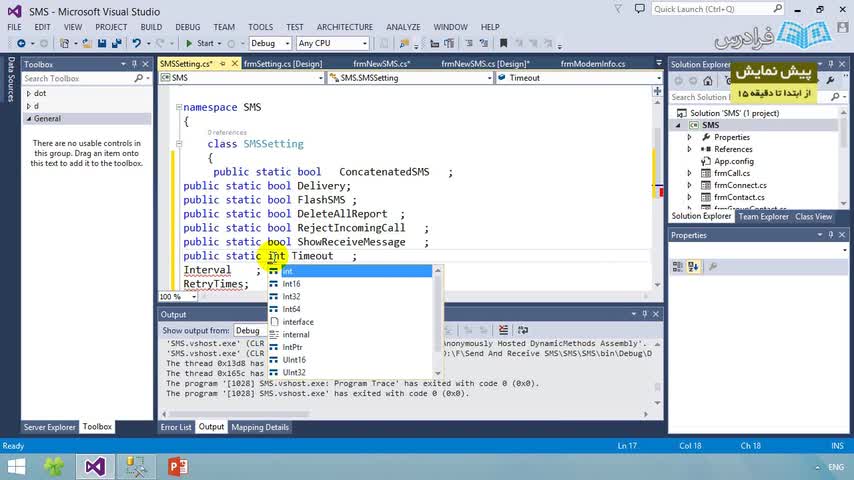Switch to frmNewSMS.cs* tab
The height and width of the screenshot is (480, 854).
point(381,64)
